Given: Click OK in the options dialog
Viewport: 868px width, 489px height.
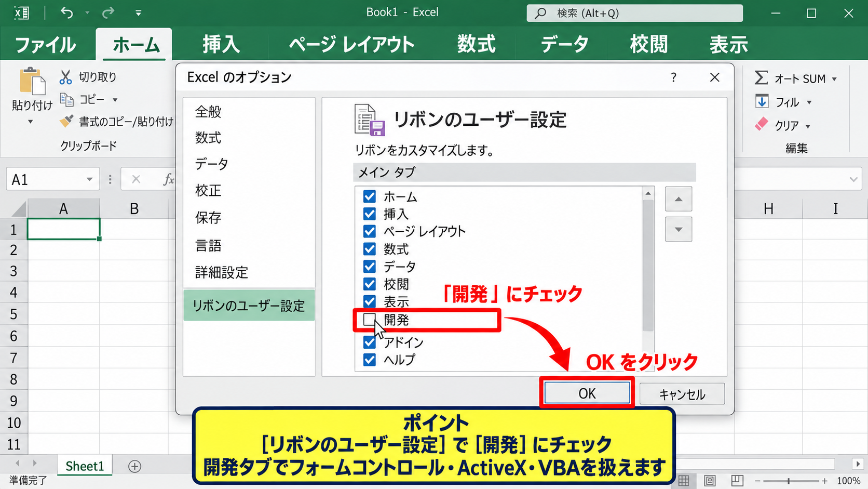Looking at the screenshot, I should (x=587, y=393).
